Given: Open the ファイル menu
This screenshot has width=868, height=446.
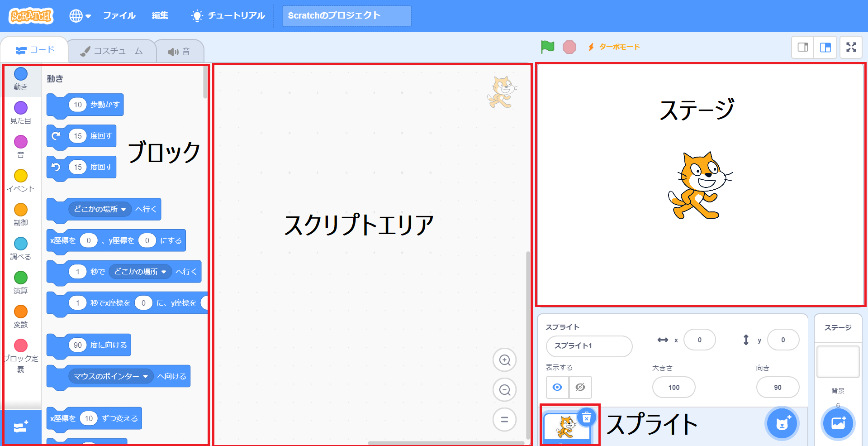Looking at the screenshot, I should [119, 16].
